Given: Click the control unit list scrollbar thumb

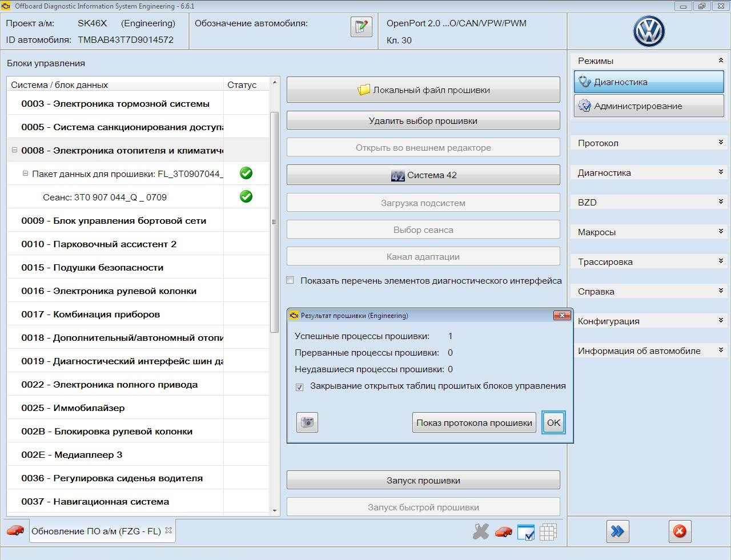Looking at the screenshot, I should (275, 223).
